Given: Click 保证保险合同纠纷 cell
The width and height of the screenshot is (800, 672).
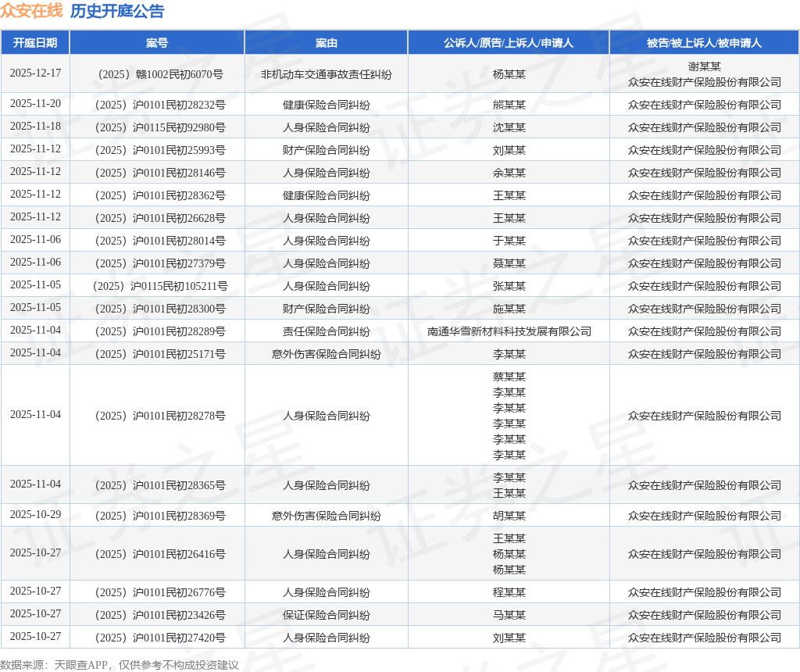Looking at the screenshot, I should (327, 616).
